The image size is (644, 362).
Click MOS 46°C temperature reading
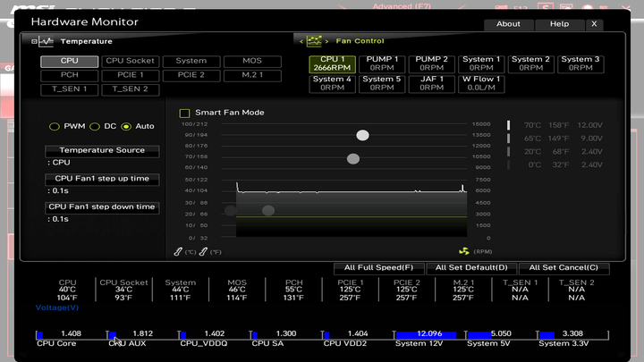(237, 290)
